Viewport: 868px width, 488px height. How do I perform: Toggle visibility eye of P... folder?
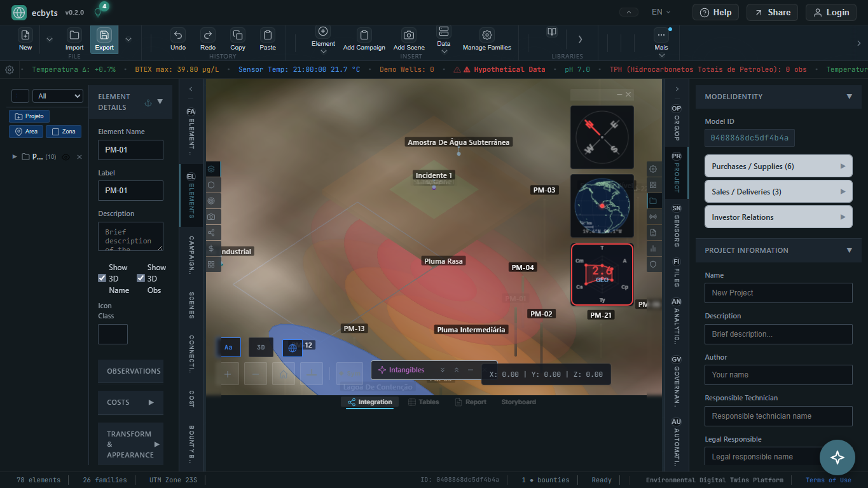[x=65, y=157]
